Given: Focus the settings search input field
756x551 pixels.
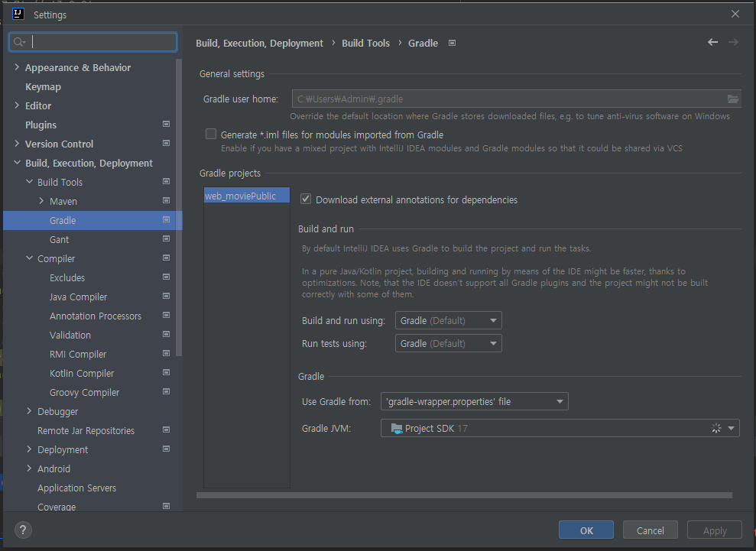Looking at the screenshot, I should coord(93,42).
